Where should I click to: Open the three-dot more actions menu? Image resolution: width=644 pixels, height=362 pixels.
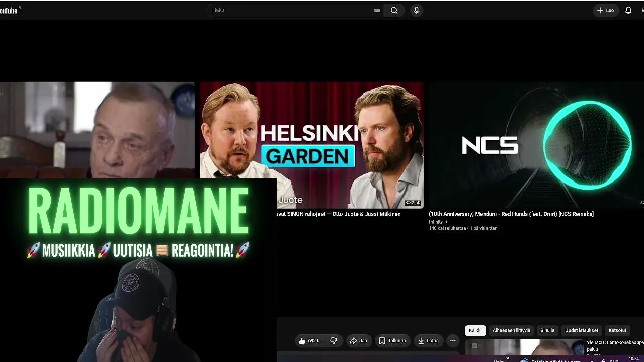453,341
